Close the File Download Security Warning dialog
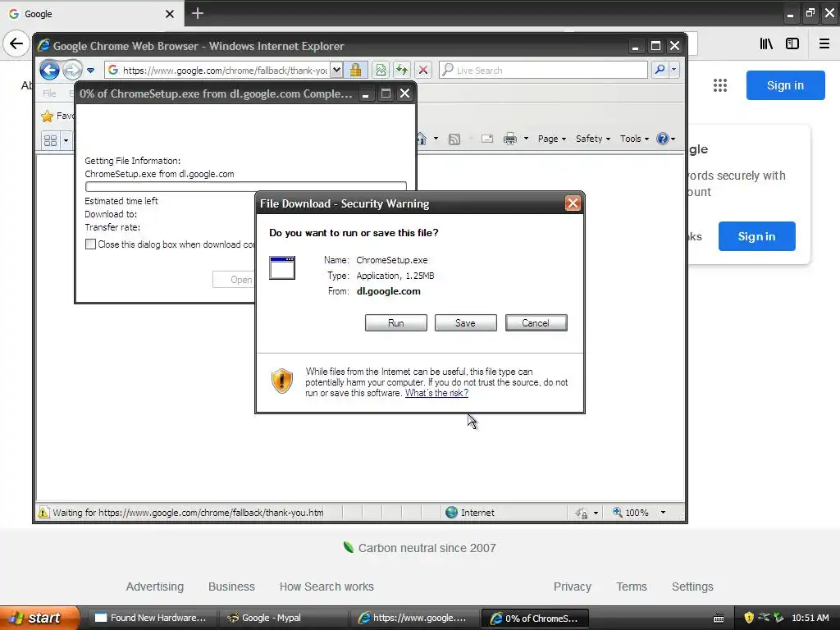Viewport: 840px width, 630px height. (573, 203)
